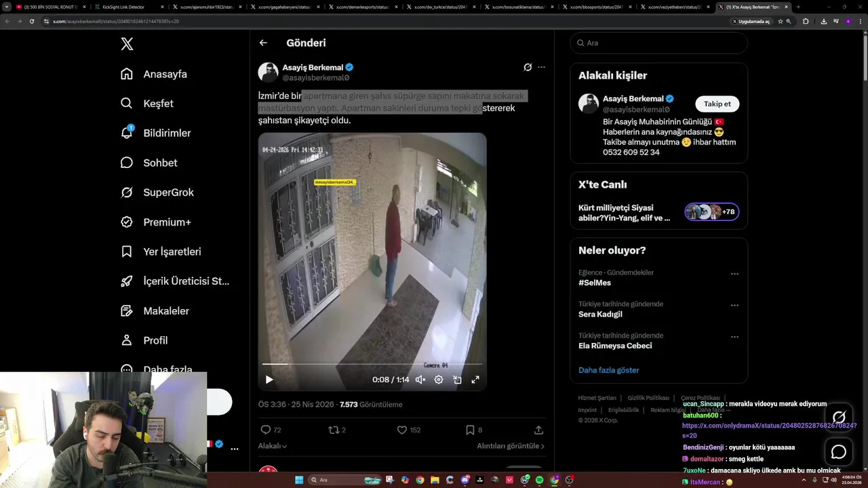Open video settings gear
Viewport: 868px width, 488px height.
[x=439, y=380]
